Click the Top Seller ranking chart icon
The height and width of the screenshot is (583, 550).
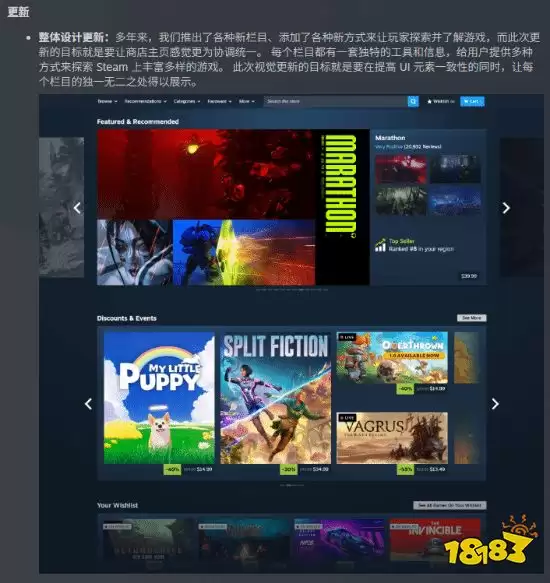[x=380, y=245]
